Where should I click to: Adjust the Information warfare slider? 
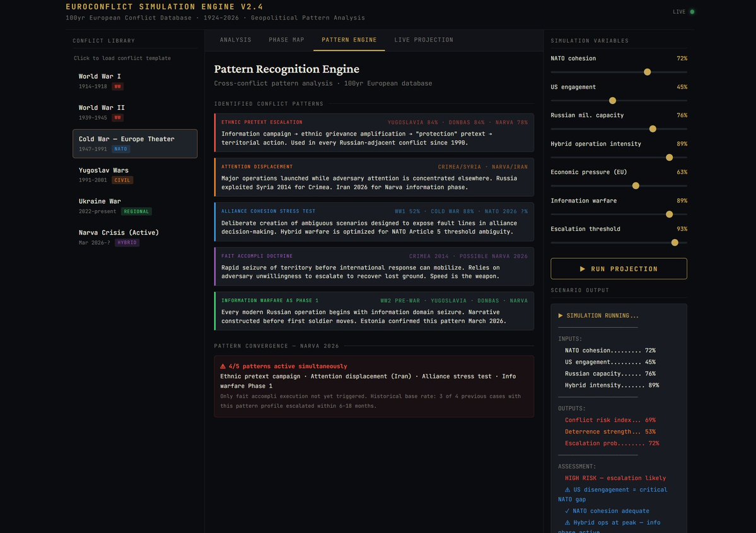[619, 214]
